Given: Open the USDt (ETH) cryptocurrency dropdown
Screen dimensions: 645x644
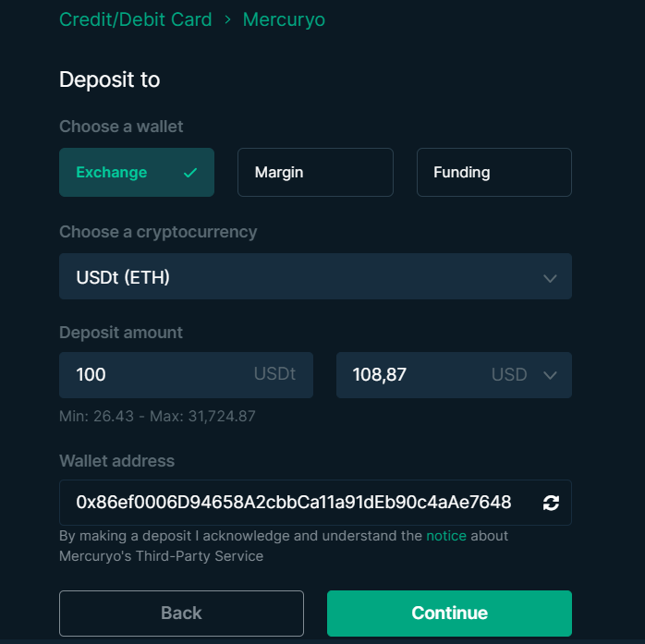Looking at the screenshot, I should 315,276.
